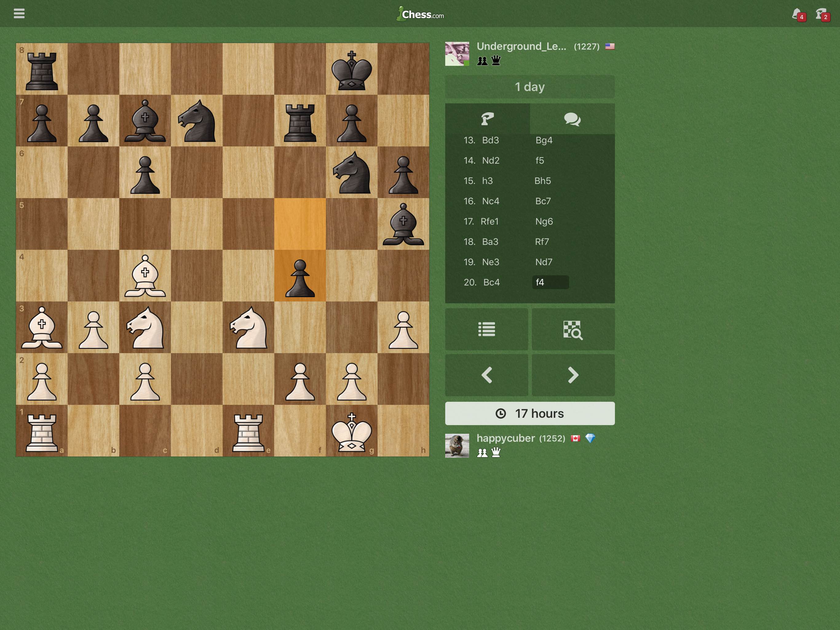
Task: Open happycuber's profile name link
Action: click(x=507, y=438)
